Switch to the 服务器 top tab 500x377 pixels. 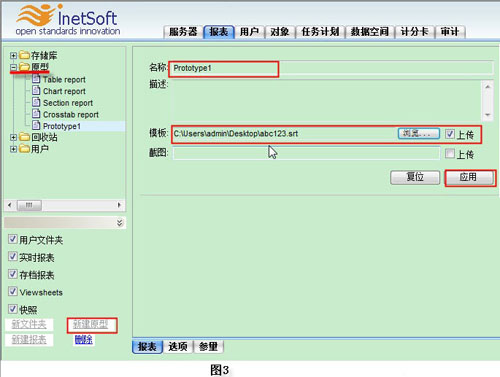tap(183, 32)
